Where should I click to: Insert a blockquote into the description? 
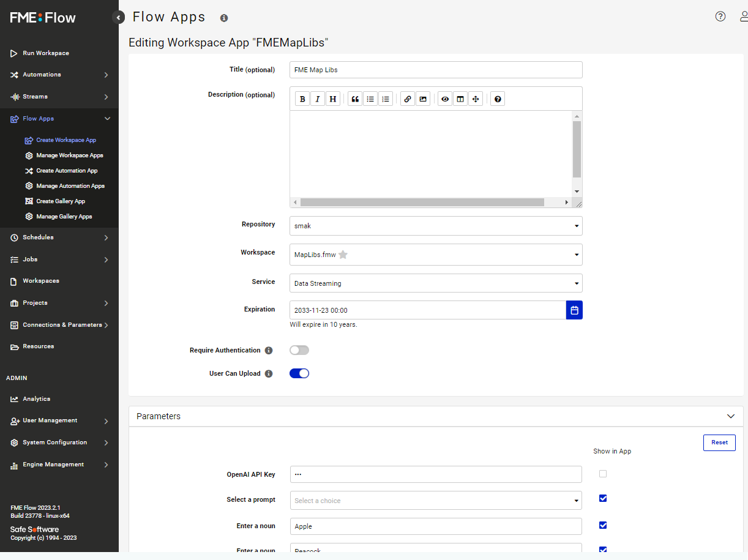pyautogui.click(x=355, y=99)
